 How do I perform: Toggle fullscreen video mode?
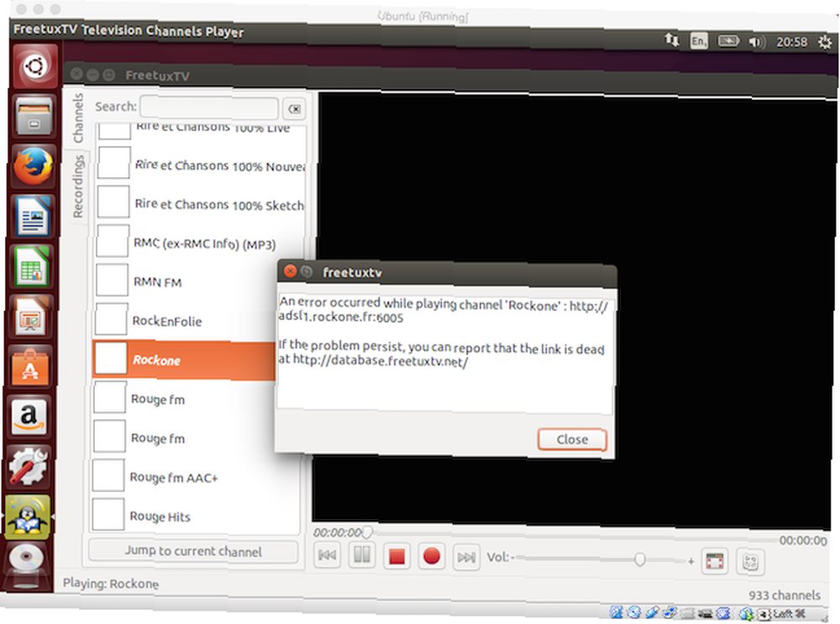tap(715, 561)
